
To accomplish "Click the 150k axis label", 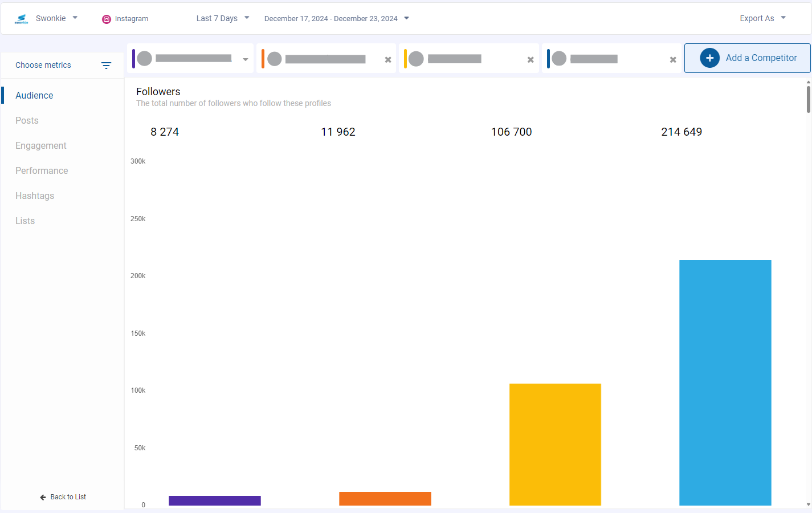I will pyautogui.click(x=138, y=333).
